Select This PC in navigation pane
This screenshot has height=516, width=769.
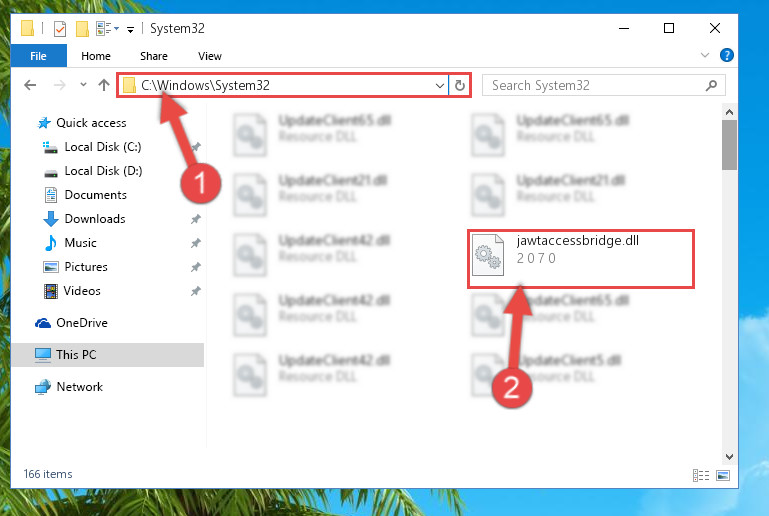tap(76, 355)
